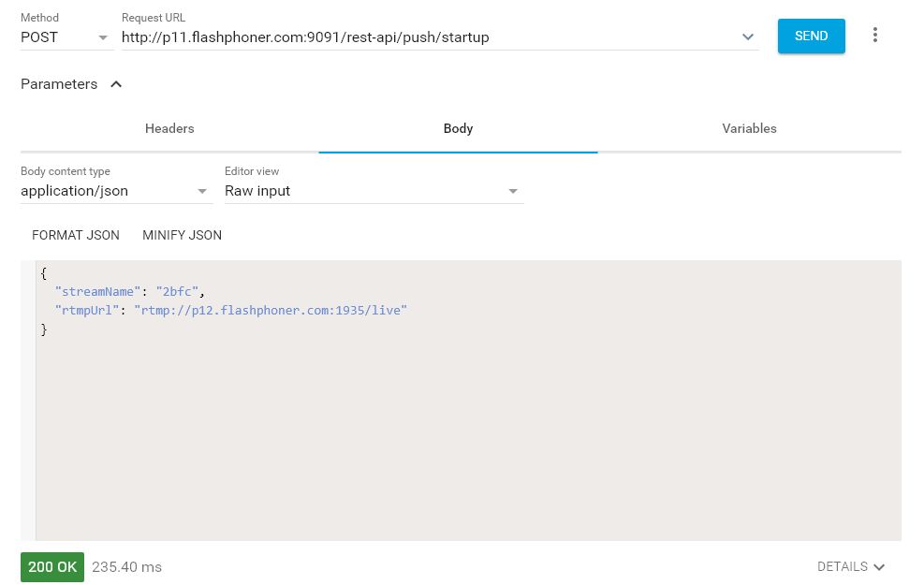
Task: Expand the request URL history chevron
Action: pyautogui.click(x=747, y=37)
